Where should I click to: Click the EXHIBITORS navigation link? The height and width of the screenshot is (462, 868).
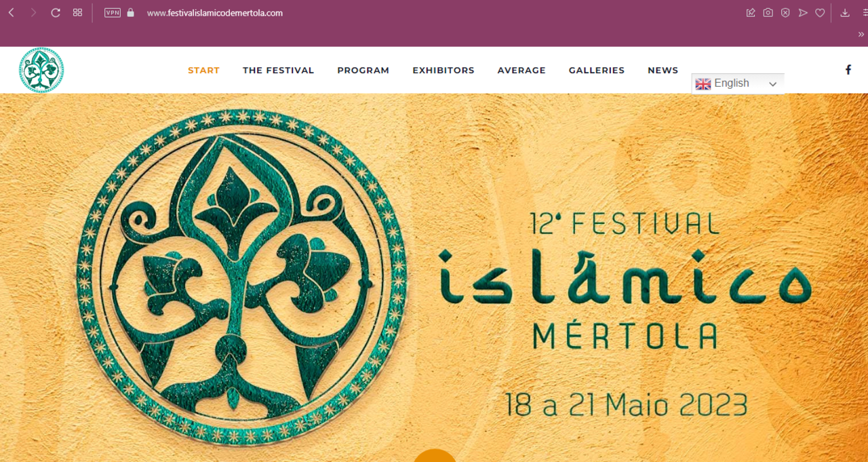(x=443, y=70)
